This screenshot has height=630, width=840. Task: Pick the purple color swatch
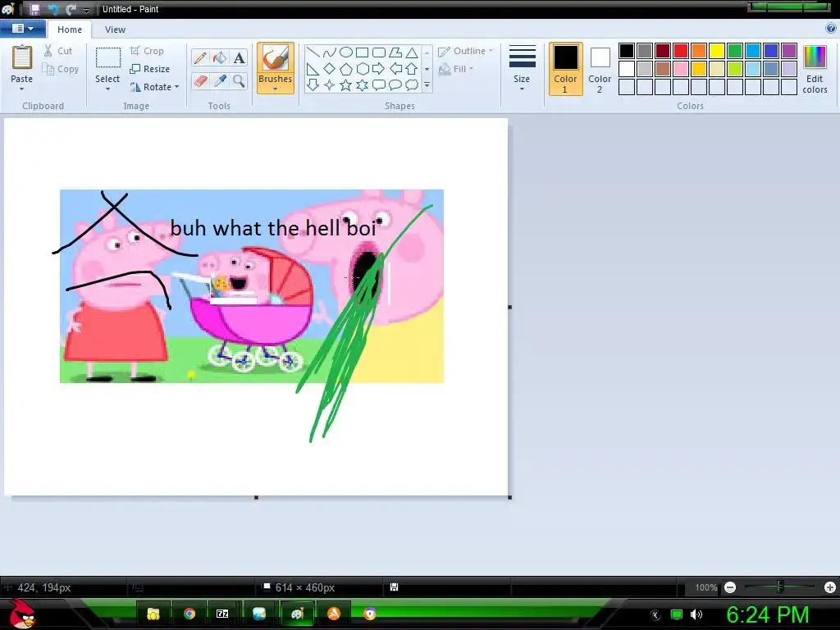pyautogui.click(x=789, y=51)
